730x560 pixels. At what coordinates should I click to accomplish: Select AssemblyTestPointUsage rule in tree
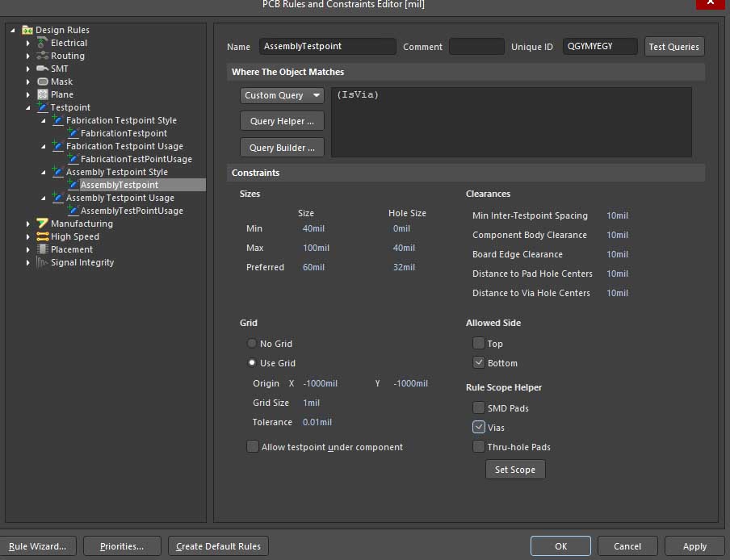click(x=132, y=211)
